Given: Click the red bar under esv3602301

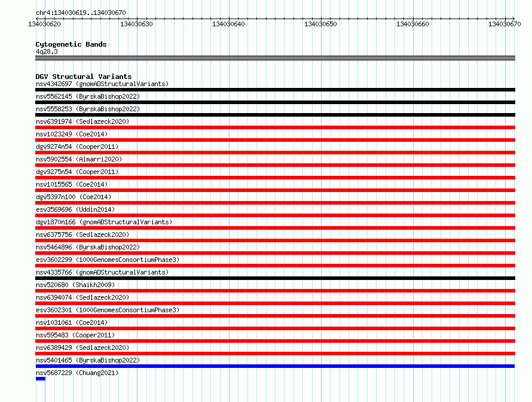Looking at the screenshot, I should coord(275,316).
